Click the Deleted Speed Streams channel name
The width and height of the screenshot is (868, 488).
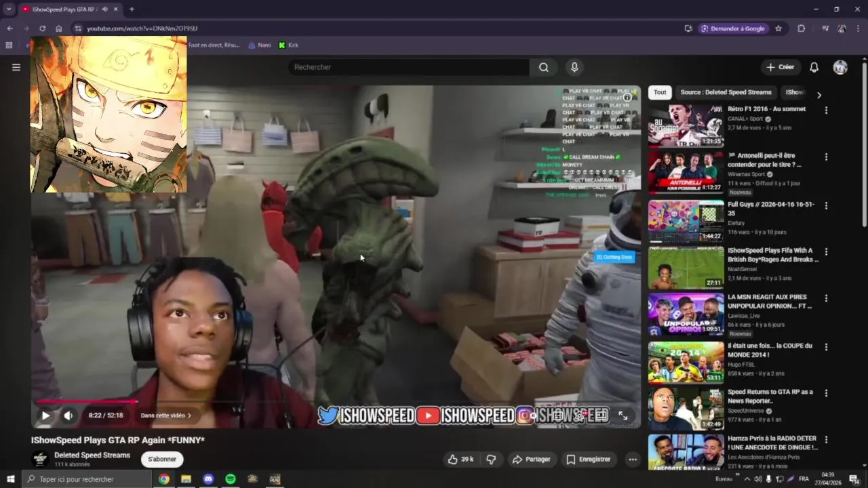(x=92, y=455)
